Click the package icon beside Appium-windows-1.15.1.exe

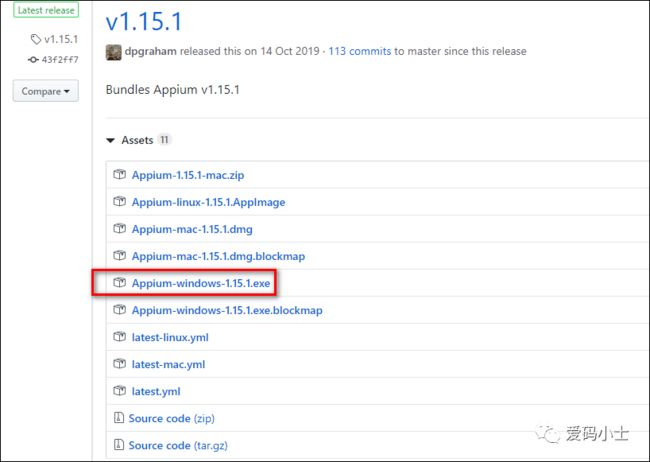119,283
